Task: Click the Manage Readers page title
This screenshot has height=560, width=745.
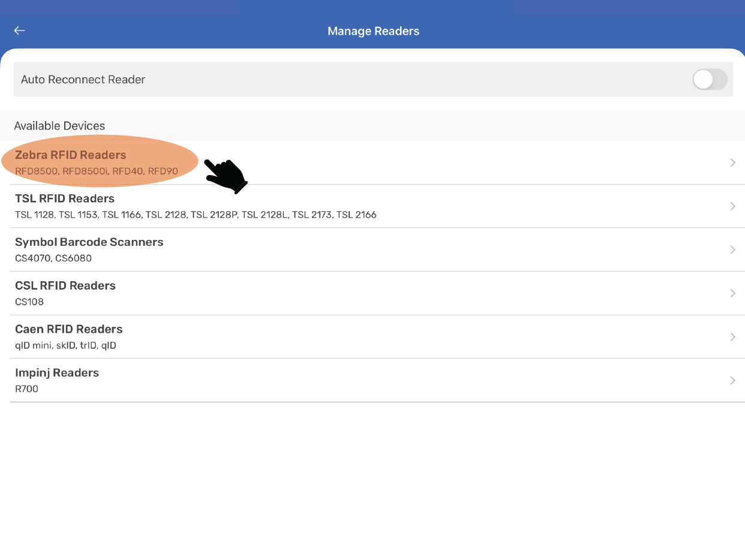Action: (x=373, y=31)
